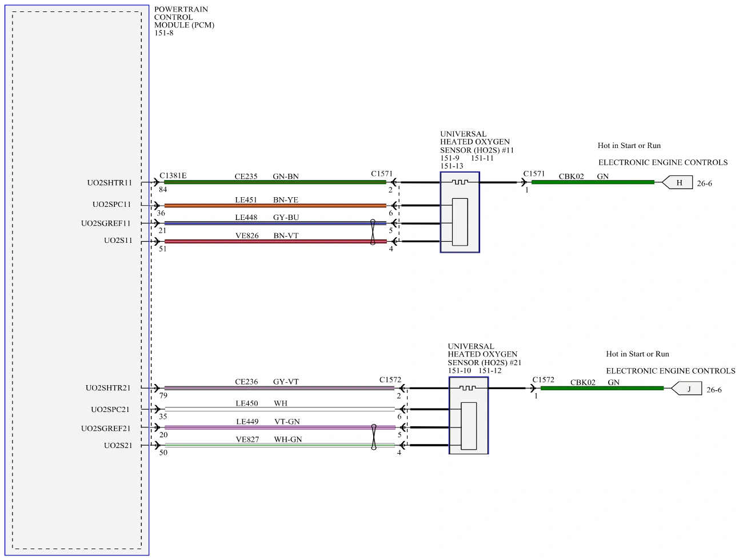
Task: Click the UO2S21 signal label
Action: click(x=118, y=446)
